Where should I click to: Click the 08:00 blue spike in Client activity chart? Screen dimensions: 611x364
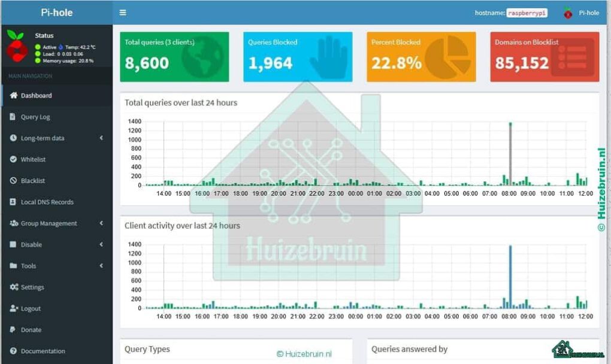click(x=510, y=277)
